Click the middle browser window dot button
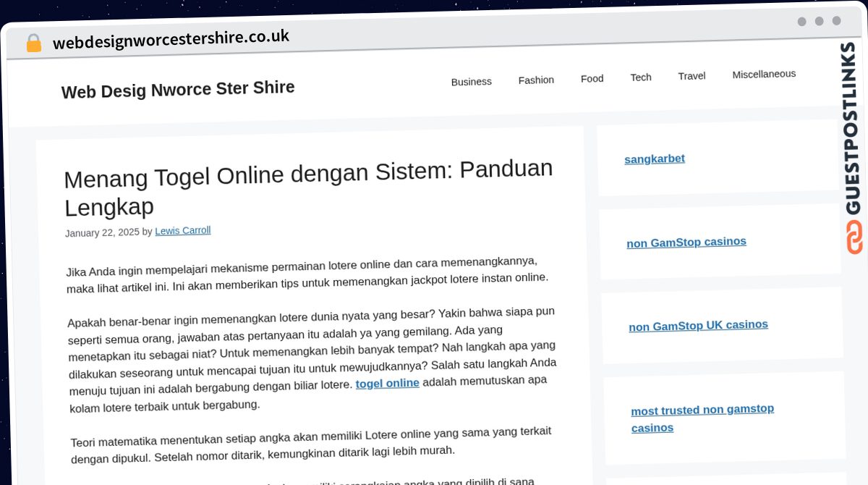Image resolution: width=868 pixels, height=485 pixels. click(819, 21)
